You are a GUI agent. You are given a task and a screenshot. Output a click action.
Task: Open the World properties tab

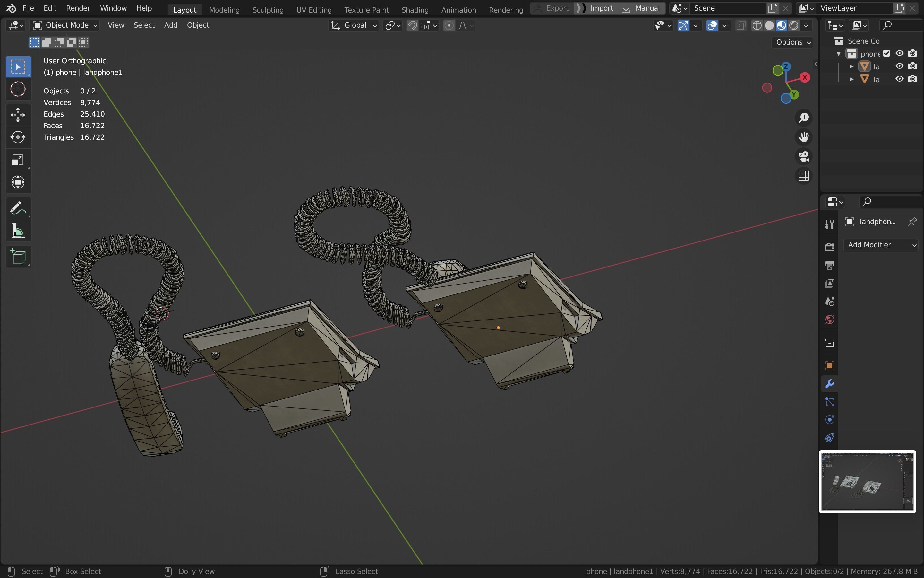tap(829, 320)
